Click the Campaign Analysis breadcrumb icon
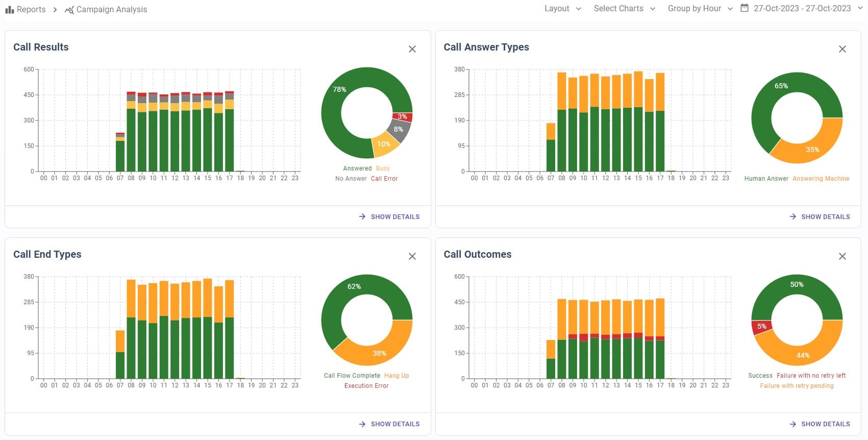 click(x=69, y=10)
